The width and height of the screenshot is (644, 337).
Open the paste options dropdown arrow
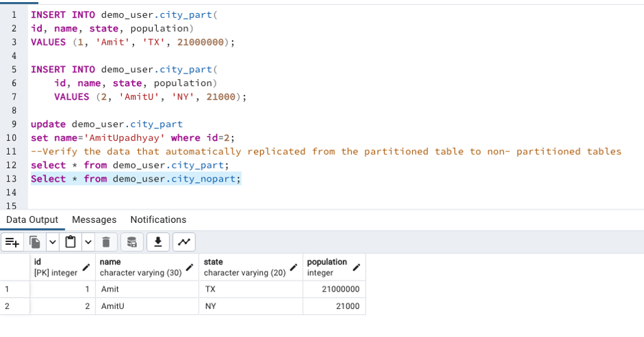pyautogui.click(x=88, y=242)
